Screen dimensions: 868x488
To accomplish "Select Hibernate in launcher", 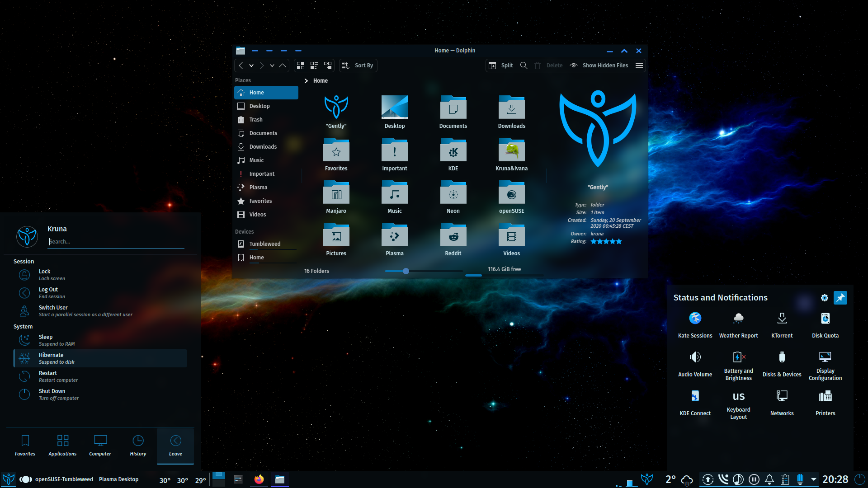I will pyautogui.click(x=100, y=358).
